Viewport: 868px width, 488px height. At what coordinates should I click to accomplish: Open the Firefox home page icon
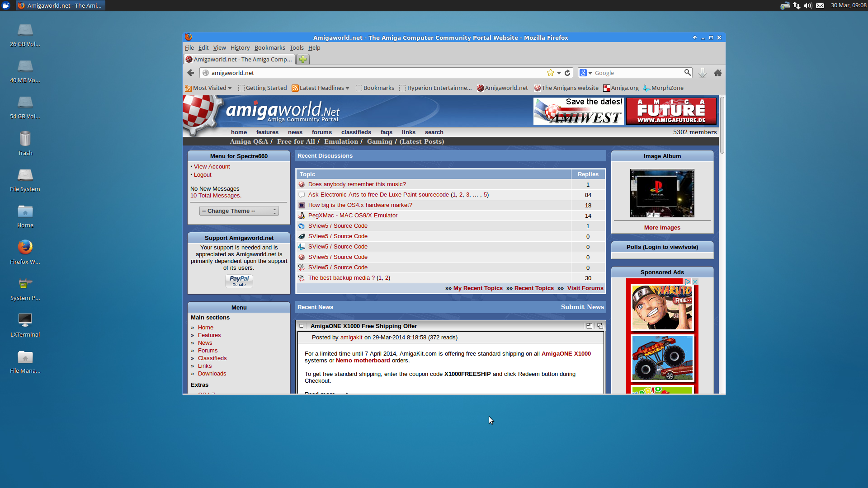tap(717, 73)
